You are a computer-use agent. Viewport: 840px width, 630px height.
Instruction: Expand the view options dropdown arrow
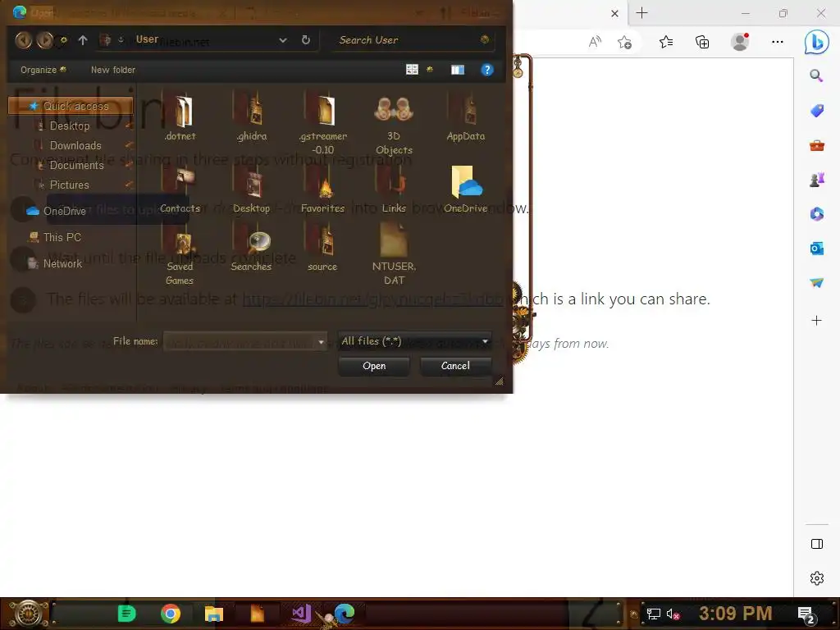[x=430, y=70]
